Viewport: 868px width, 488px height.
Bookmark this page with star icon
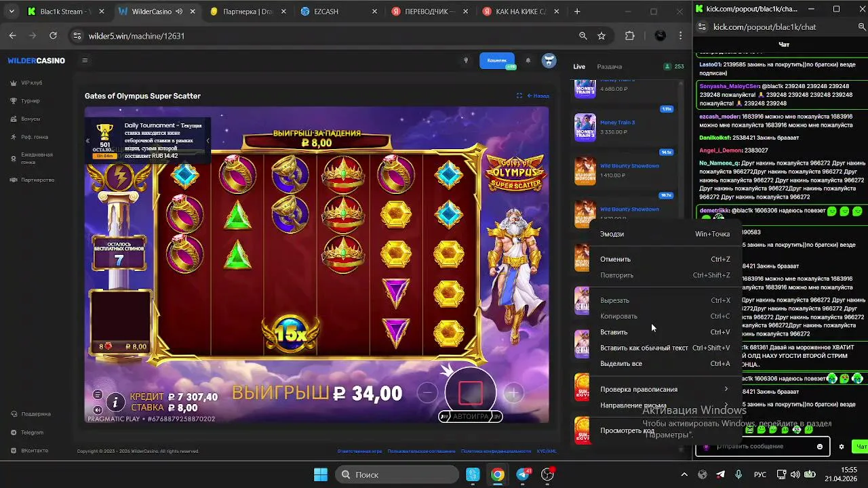click(x=601, y=36)
